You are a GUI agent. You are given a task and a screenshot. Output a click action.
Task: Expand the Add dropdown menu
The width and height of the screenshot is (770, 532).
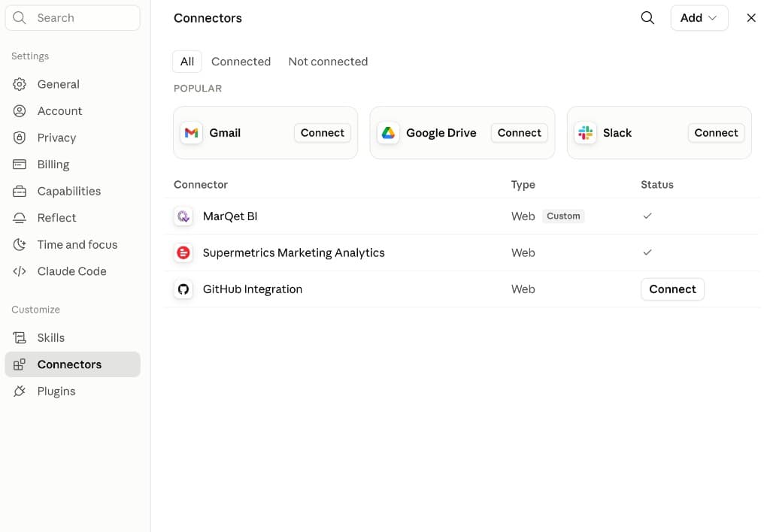click(699, 18)
